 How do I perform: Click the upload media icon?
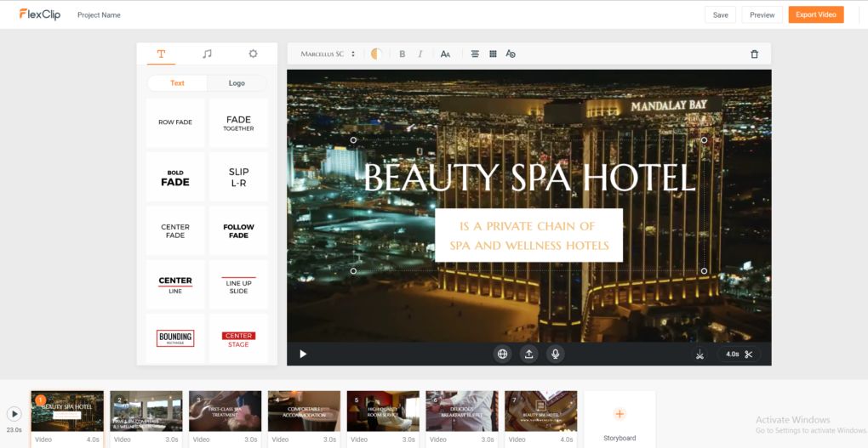tap(528, 354)
